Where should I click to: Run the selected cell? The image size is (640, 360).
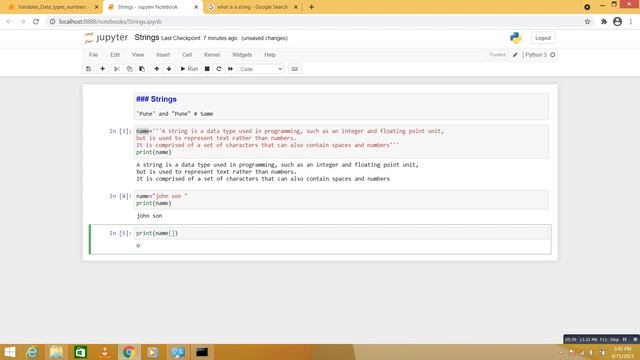pyautogui.click(x=189, y=69)
